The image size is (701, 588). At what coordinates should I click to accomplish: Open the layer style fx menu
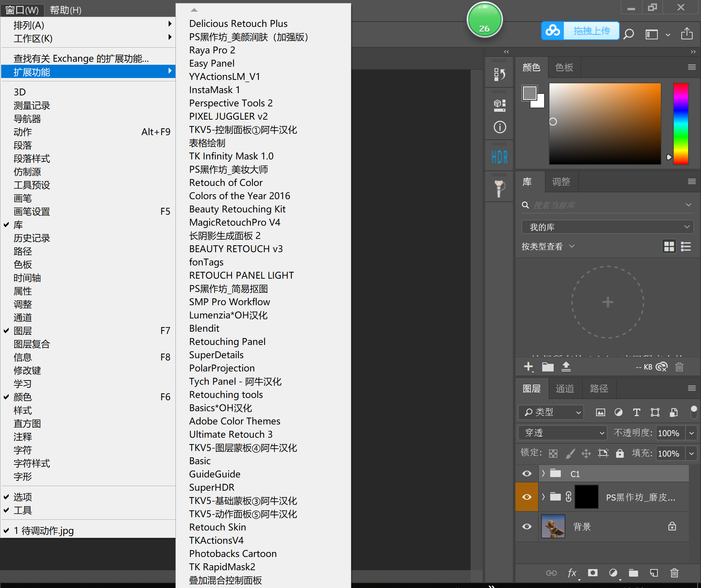pyautogui.click(x=572, y=573)
